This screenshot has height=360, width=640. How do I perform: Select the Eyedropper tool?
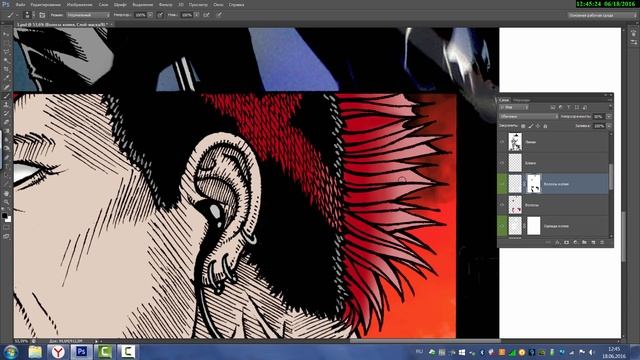click(6, 78)
